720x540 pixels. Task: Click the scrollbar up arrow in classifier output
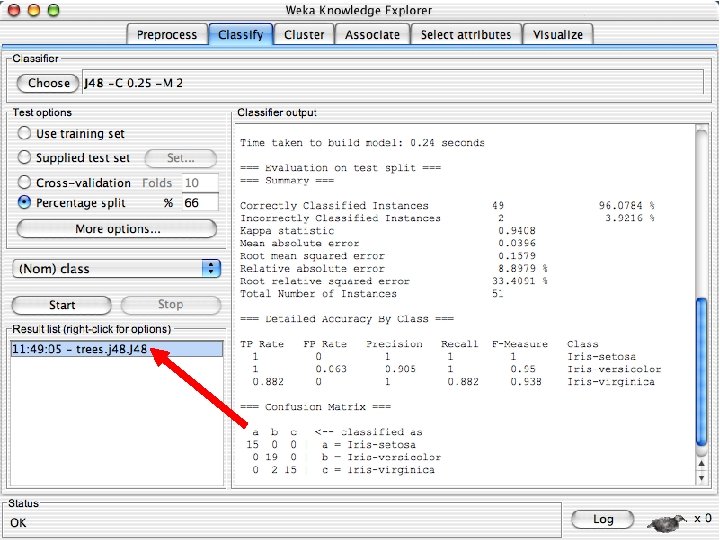pyautogui.click(x=701, y=463)
